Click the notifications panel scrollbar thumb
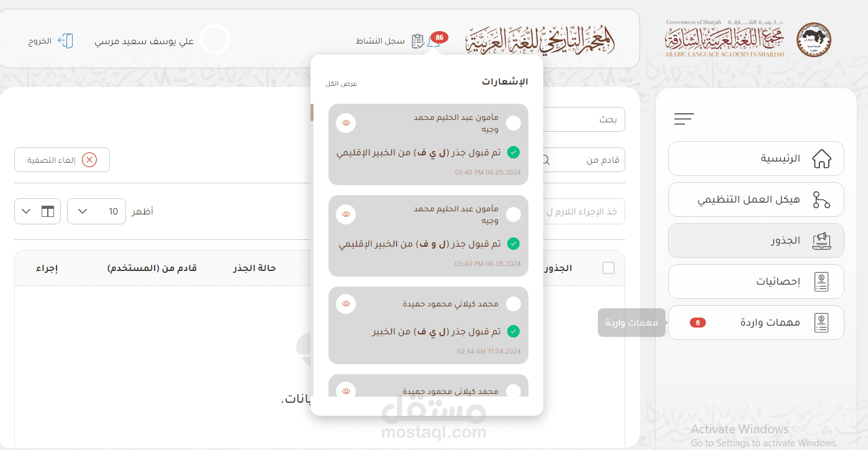The height and width of the screenshot is (450, 868). [312, 112]
